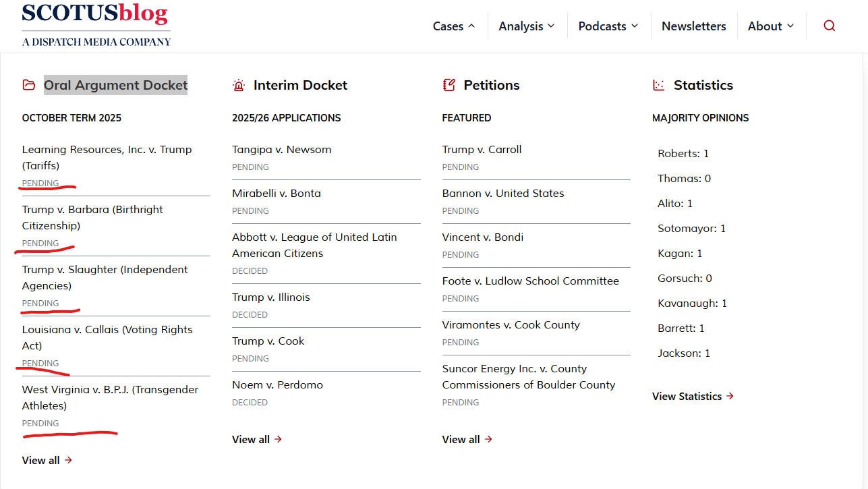
Task: Open the Petitions heading link
Action: tap(492, 85)
